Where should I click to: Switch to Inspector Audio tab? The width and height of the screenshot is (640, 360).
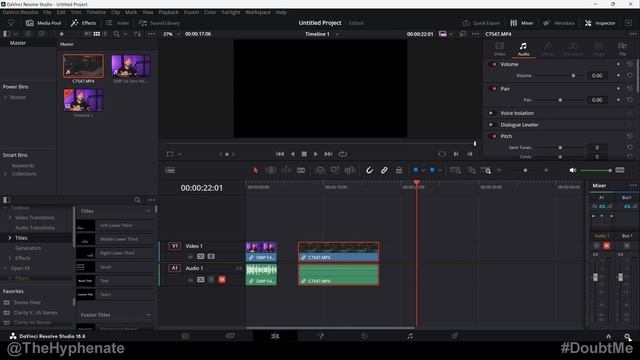(523, 49)
